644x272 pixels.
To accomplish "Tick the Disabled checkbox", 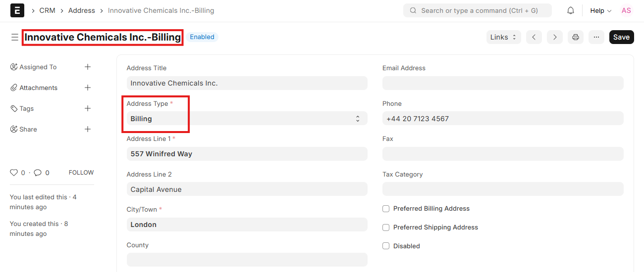I will coord(386,246).
